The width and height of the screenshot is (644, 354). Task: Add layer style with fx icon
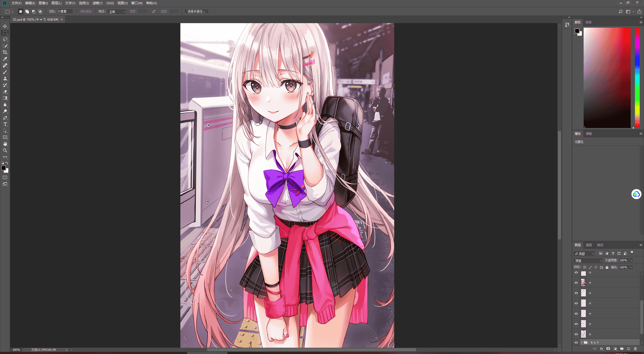pos(601,349)
